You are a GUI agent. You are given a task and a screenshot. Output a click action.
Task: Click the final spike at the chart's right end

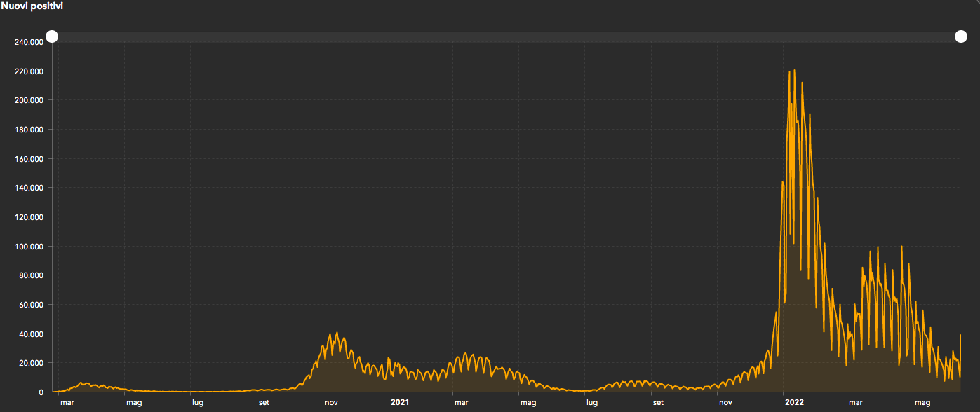point(960,336)
